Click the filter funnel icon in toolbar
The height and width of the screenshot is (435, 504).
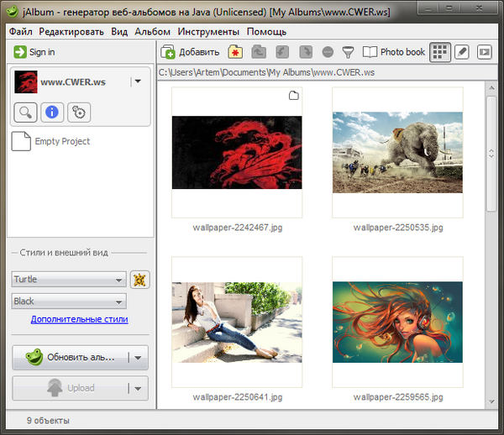coord(348,52)
